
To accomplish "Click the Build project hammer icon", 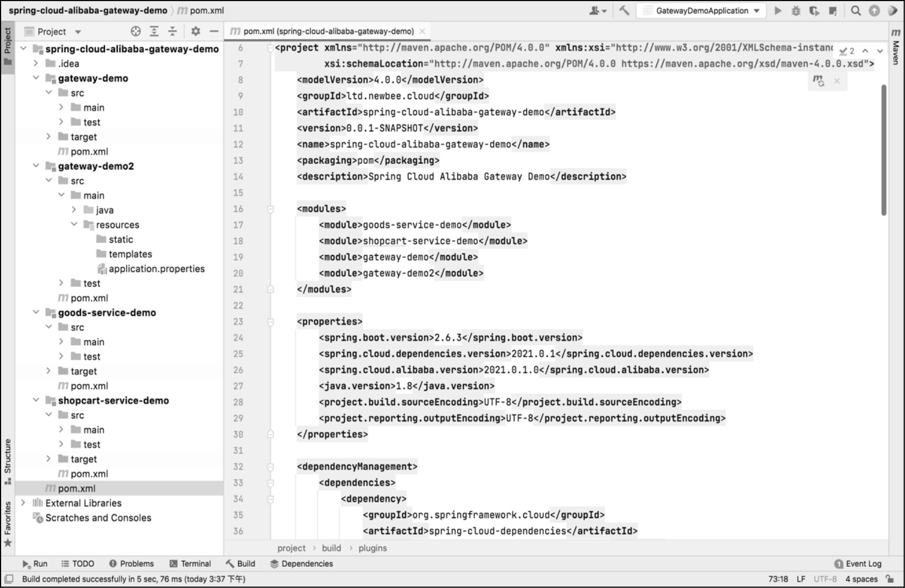I will (x=624, y=10).
